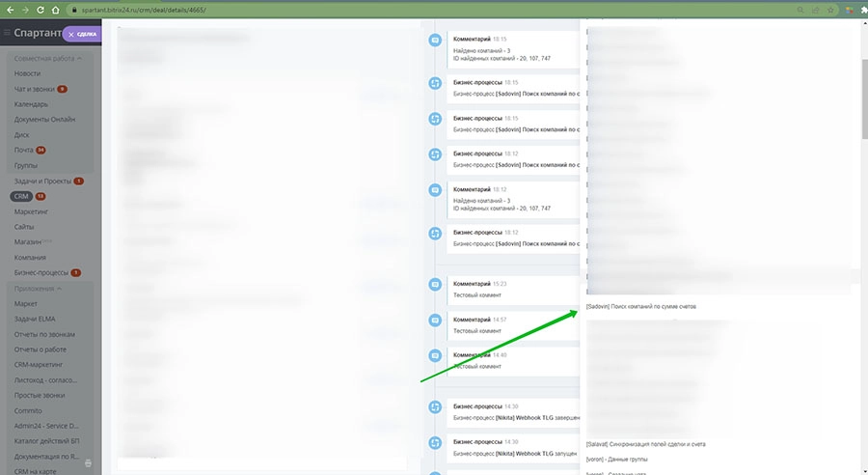Open Чат и звонки in sidebar
Image resolution: width=868 pixels, height=475 pixels.
[34, 89]
